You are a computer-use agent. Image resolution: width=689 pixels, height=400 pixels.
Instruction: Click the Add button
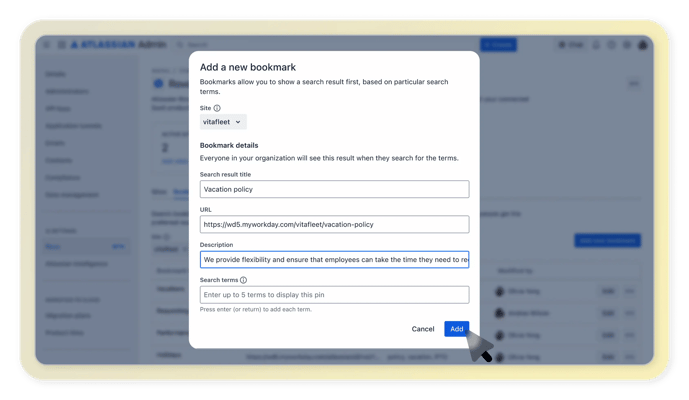(x=457, y=329)
